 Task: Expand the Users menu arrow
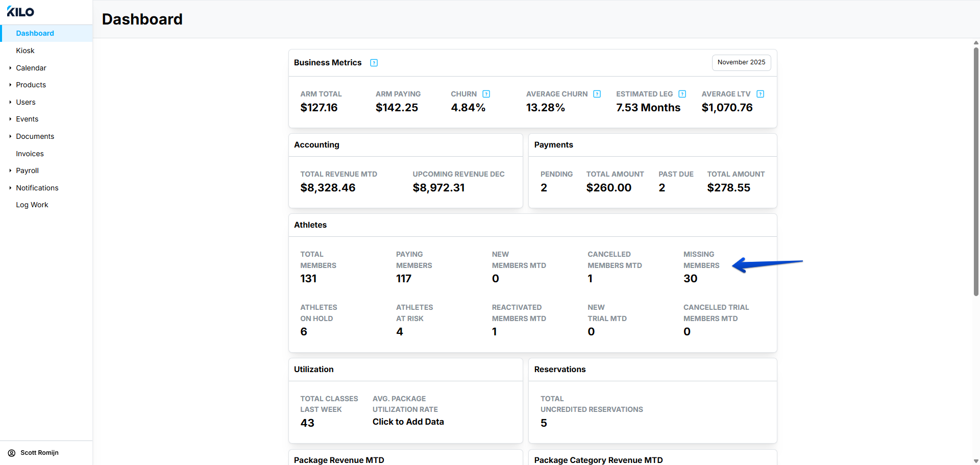pyautogui.click(x=10, y=102)
